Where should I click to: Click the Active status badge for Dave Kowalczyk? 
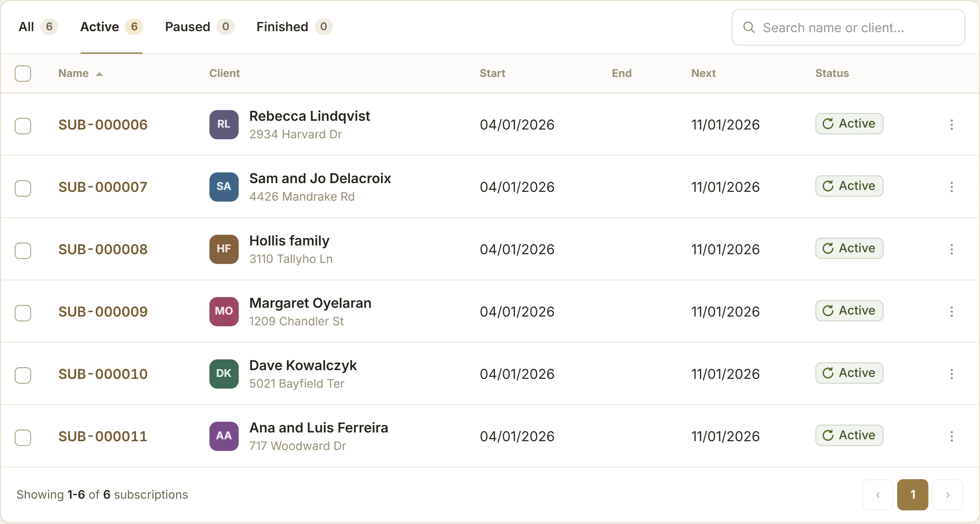pos(849,373)
